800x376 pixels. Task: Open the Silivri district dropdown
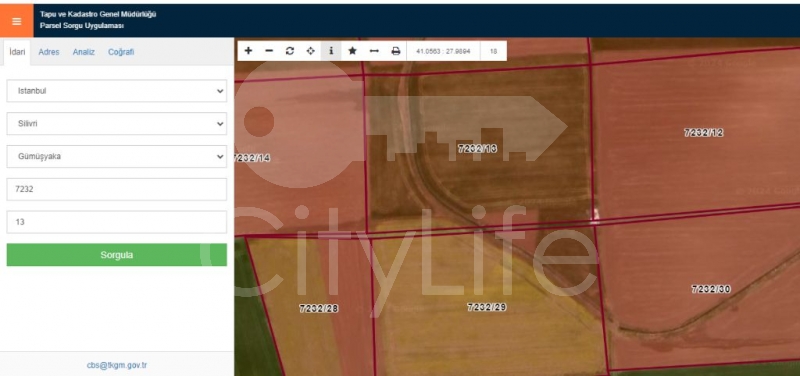coord(117,124)
